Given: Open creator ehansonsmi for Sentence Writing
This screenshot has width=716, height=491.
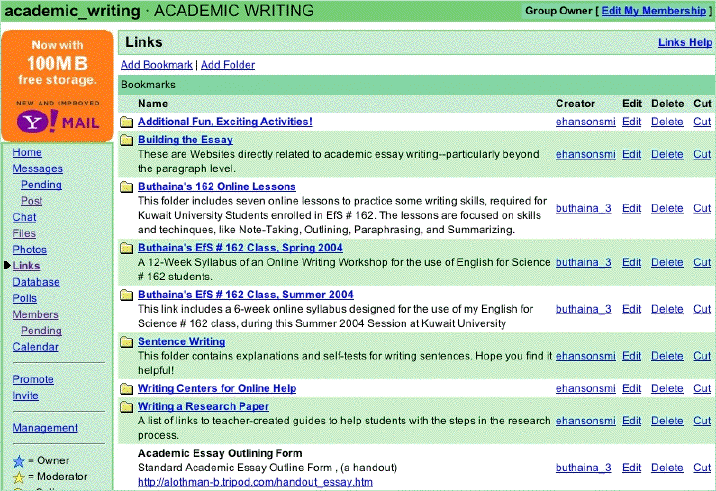Looking at the screenshot, I should pos(585,356).
